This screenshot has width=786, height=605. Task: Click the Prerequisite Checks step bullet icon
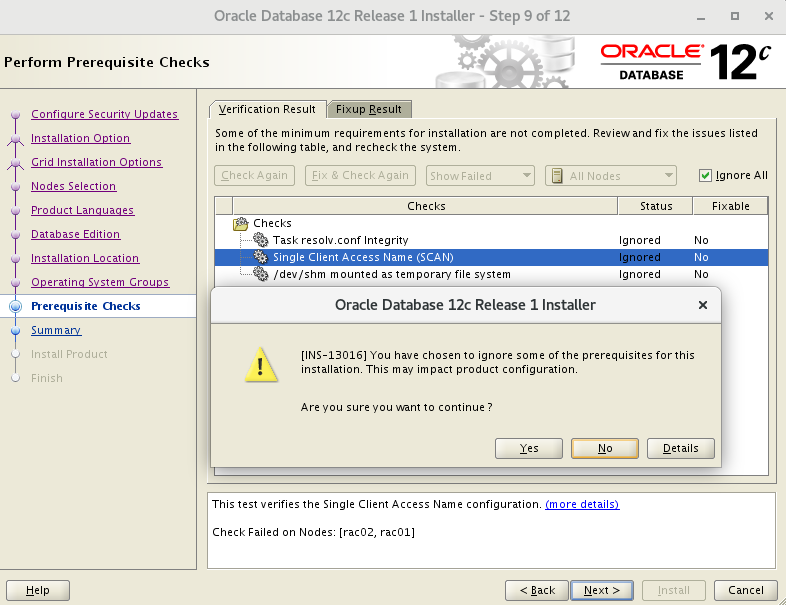[x=15, y=307]
